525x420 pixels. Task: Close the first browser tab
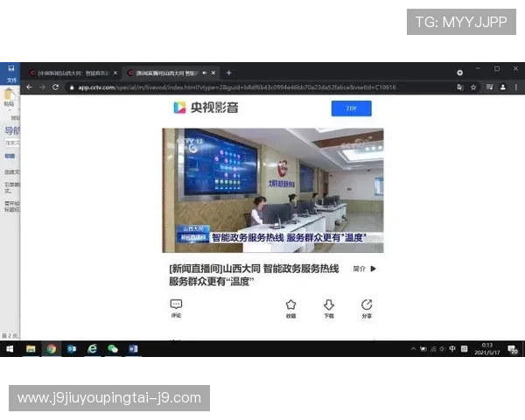(115, 73)
